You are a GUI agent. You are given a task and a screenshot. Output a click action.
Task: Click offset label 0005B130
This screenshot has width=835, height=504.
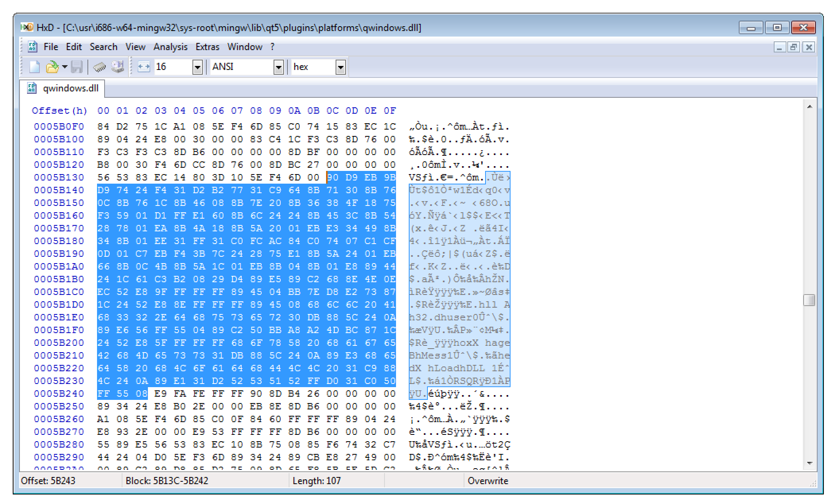[59, 178]
